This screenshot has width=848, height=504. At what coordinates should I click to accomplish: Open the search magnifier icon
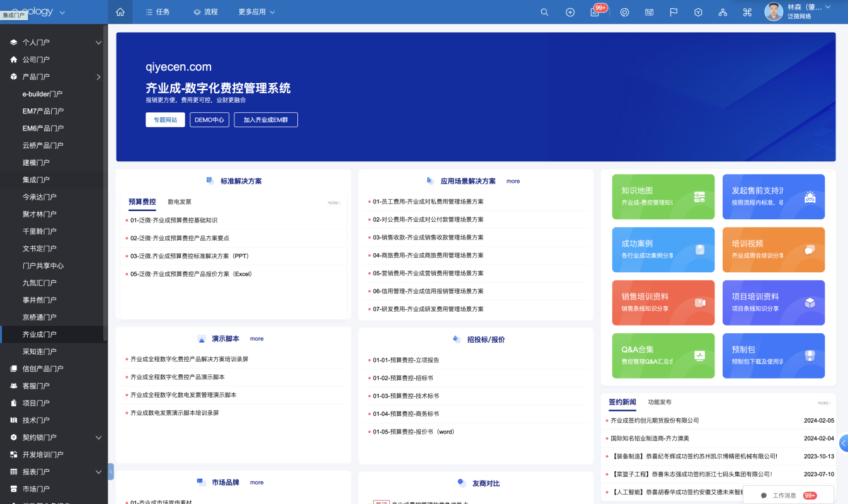click(544, 12)
